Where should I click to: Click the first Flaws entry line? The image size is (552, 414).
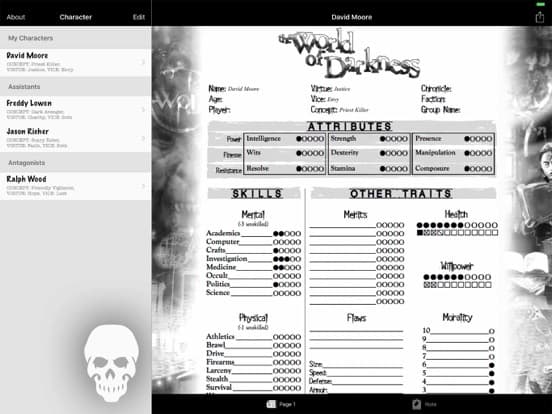pos(356,329)
